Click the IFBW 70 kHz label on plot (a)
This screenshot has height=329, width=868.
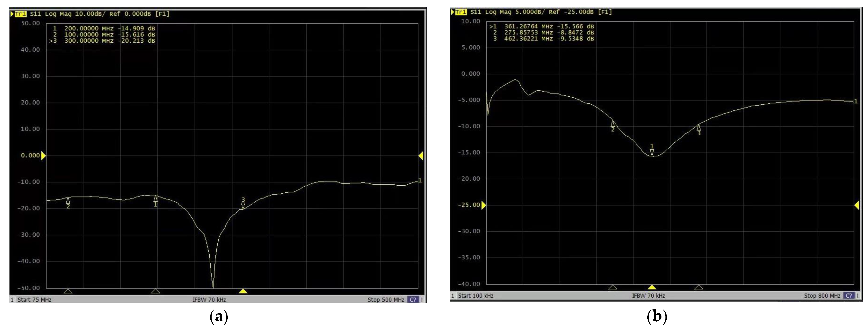pos(209,299)
